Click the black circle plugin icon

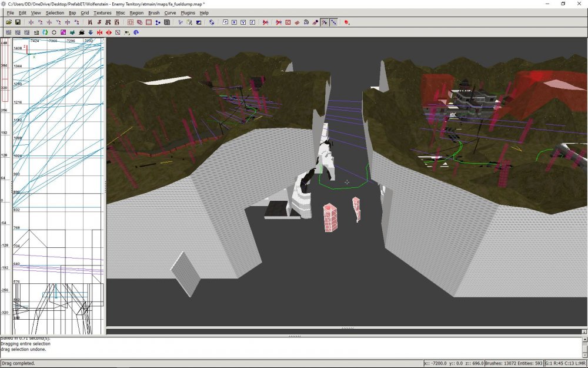pos(54,32)
